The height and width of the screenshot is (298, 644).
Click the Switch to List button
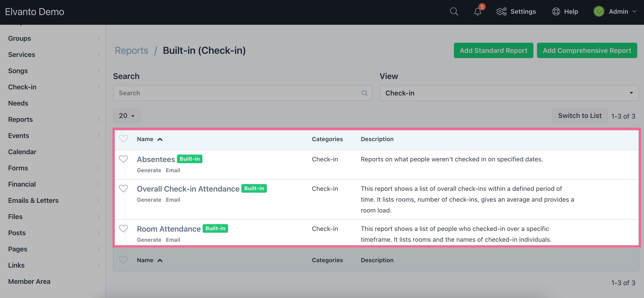[580, 116]
